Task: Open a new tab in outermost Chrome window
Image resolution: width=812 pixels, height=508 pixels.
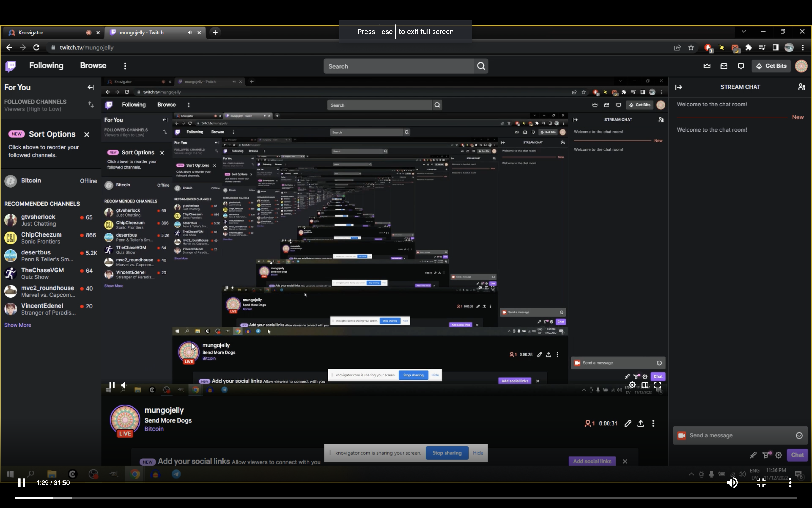Action: (215, 33)
